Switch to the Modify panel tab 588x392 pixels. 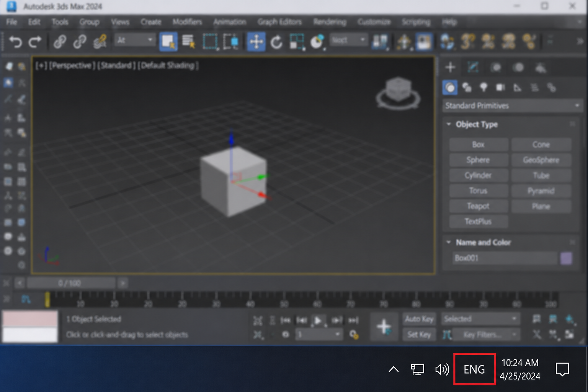(x=473, y=67)
